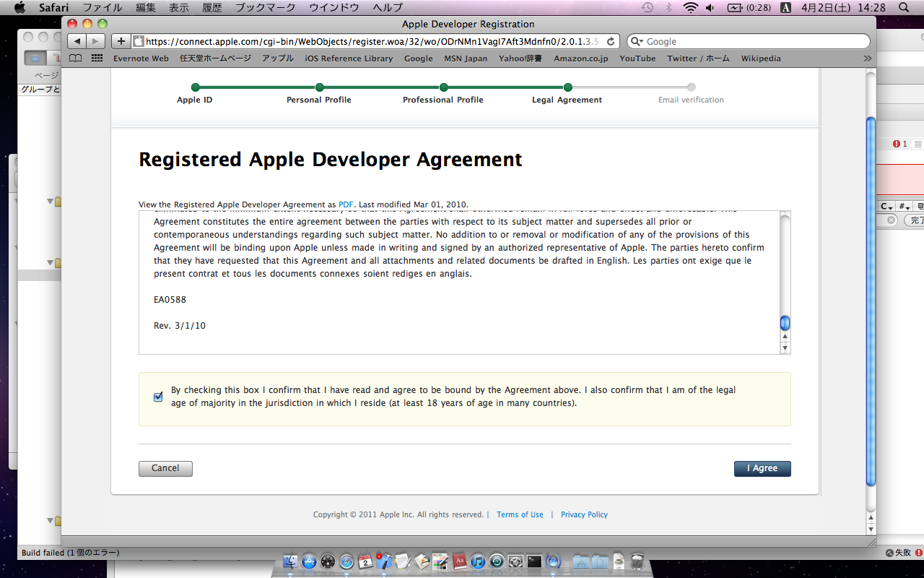Open the Applications folder stack in Dock

click(x=581, y=561)
